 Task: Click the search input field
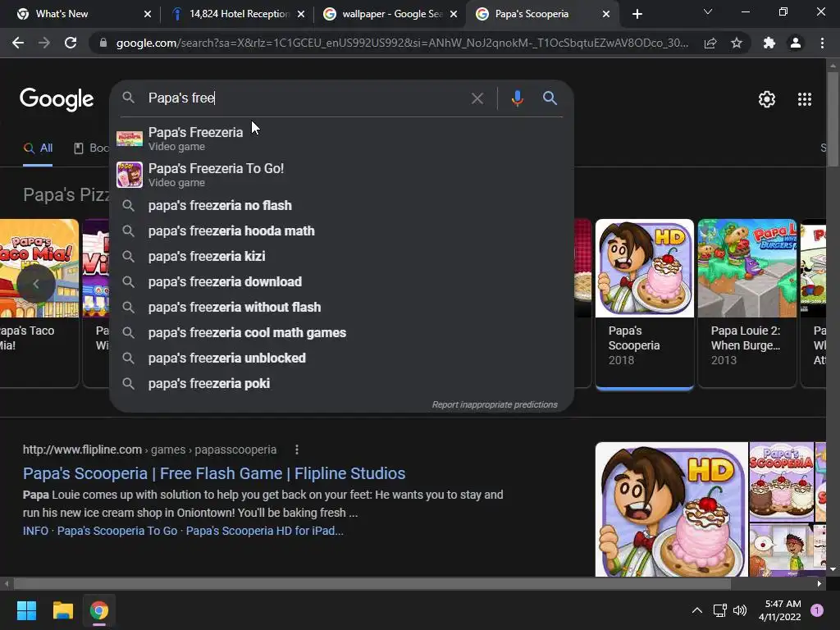coord(305,98)
